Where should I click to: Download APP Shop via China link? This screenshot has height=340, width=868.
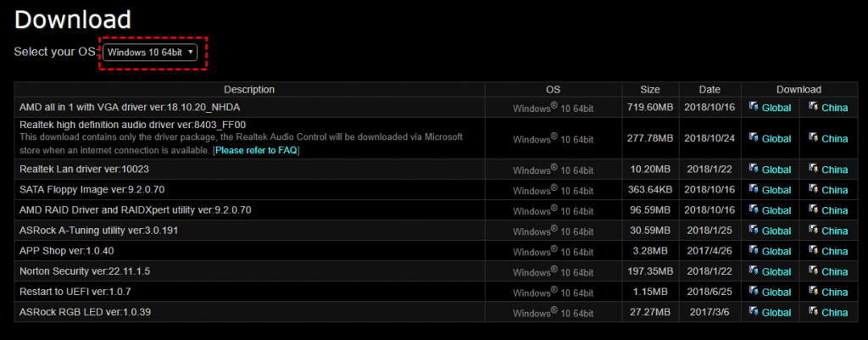(835, 251)
